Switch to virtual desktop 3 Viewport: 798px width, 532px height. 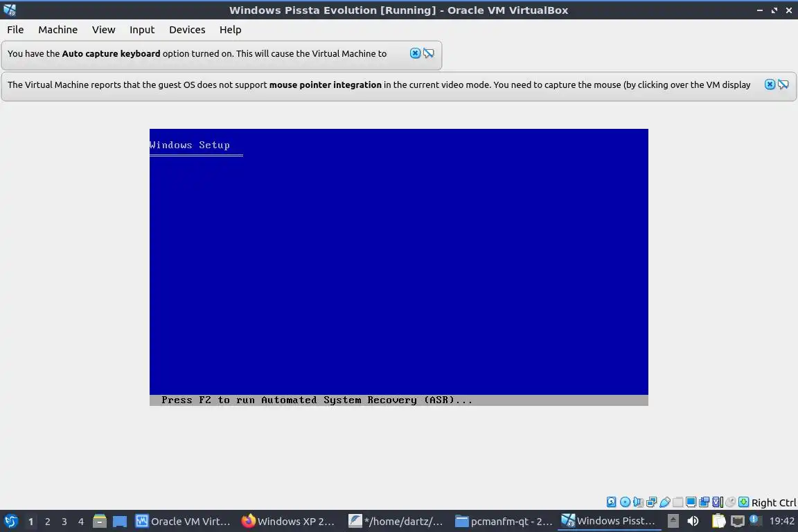[64, 522]
